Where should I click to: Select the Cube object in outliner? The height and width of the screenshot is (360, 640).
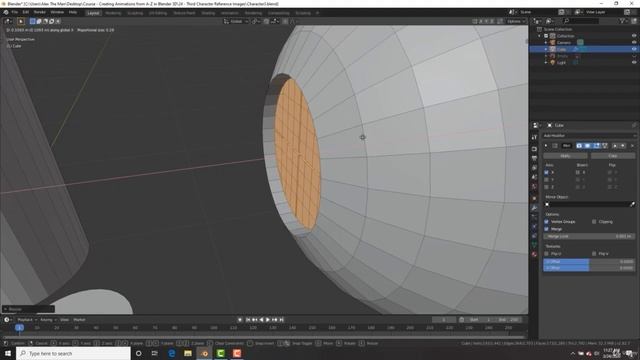(561, 49)
